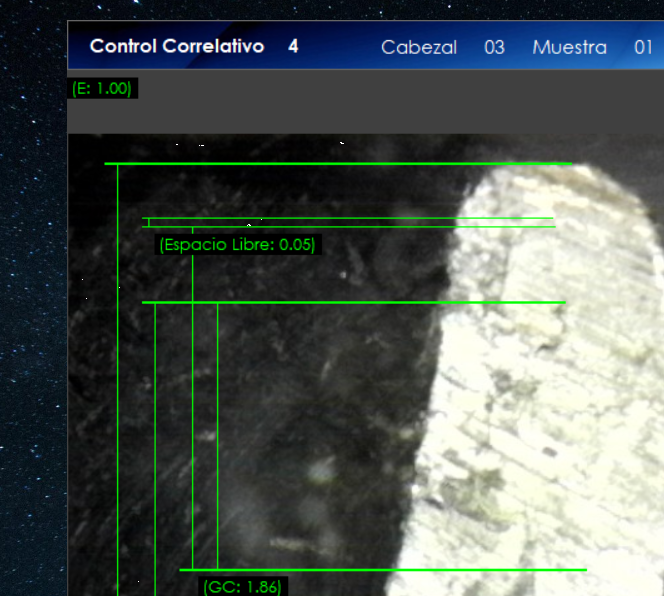
Task: Click the bright seam cross-section in image
Action: pos(540,380)
